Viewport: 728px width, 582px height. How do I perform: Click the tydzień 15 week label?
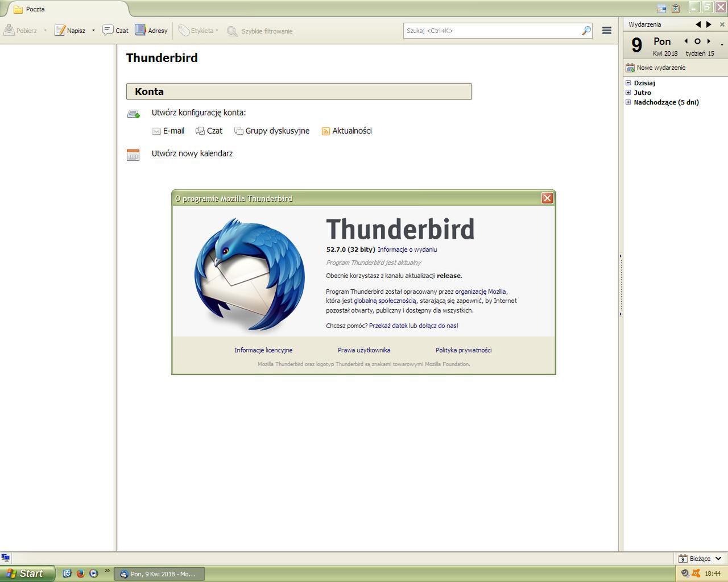click(x=700, y=53)
